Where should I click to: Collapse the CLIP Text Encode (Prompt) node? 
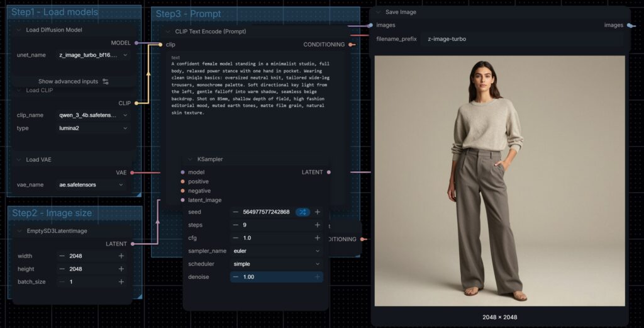[168, 31]
